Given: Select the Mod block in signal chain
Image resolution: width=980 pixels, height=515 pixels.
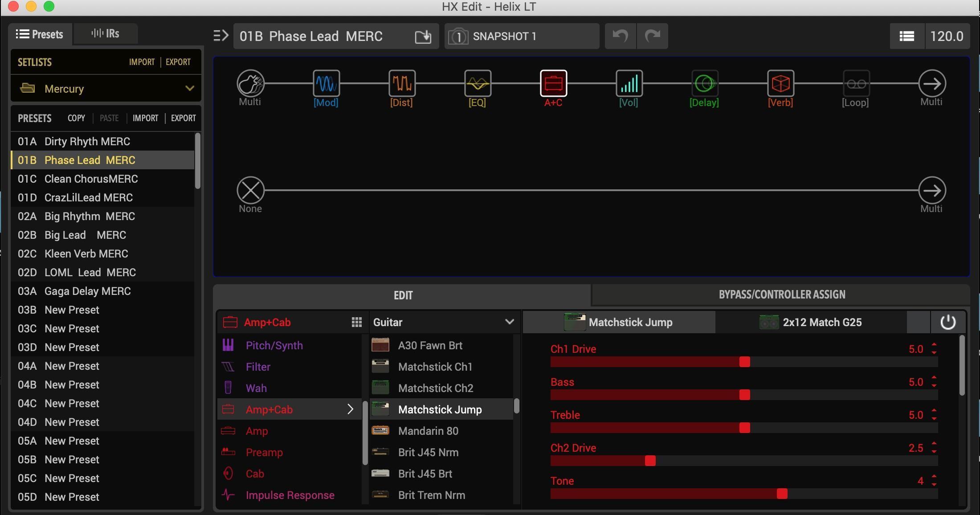Looking at the screenshot, I should 326,83.
